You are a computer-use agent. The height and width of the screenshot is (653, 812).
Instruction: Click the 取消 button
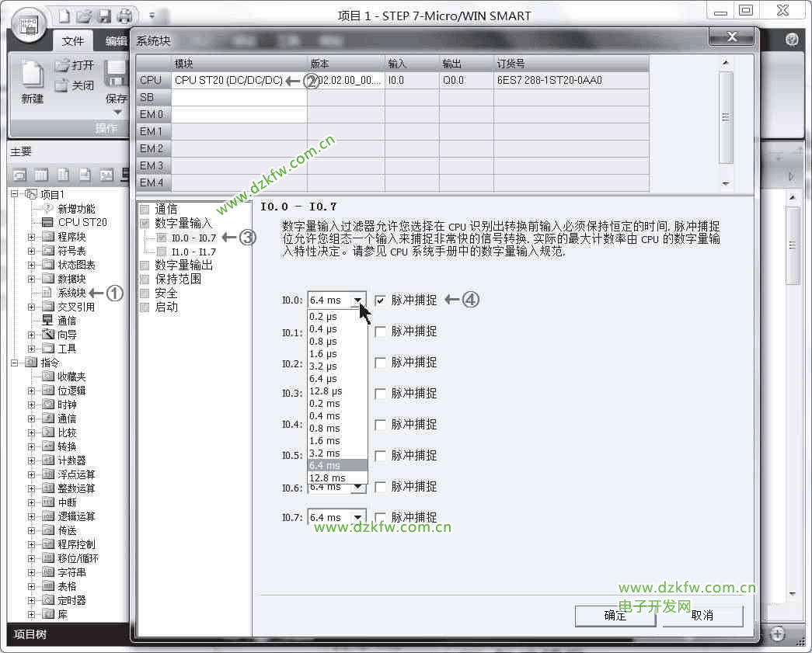pos(702,616)
